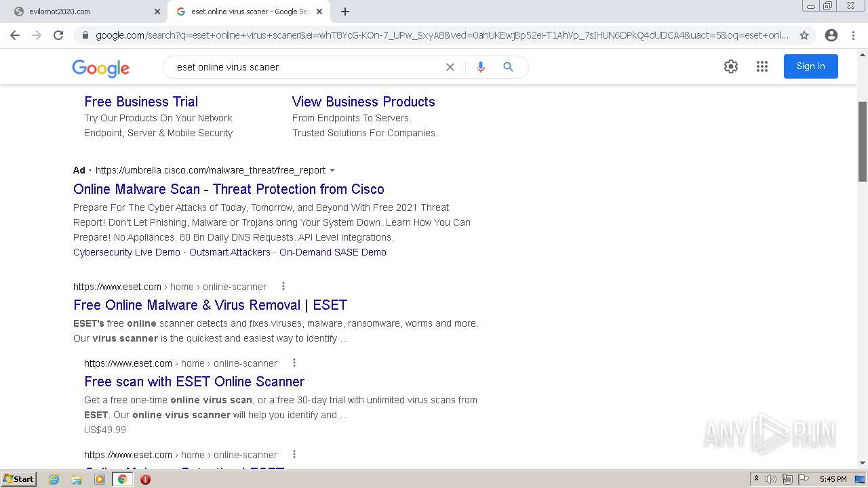The image size is (868, 488).
Task: Open Free scan with ESET Online Scanner
Action: tap(194, 382)
